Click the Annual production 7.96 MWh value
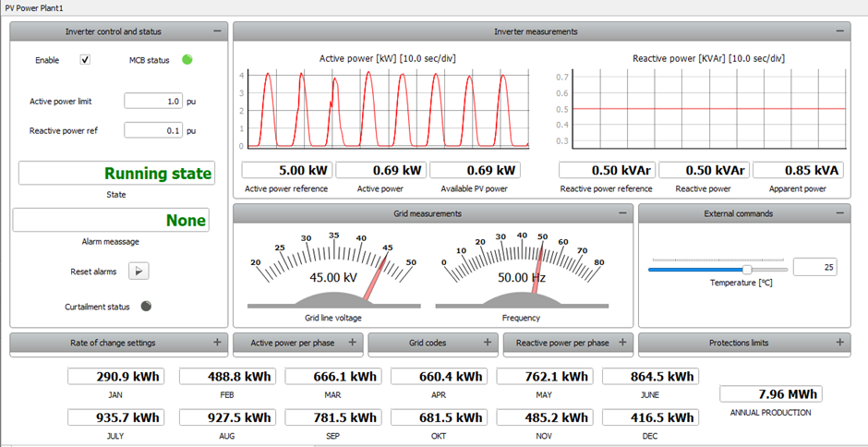 click(770, 394)
